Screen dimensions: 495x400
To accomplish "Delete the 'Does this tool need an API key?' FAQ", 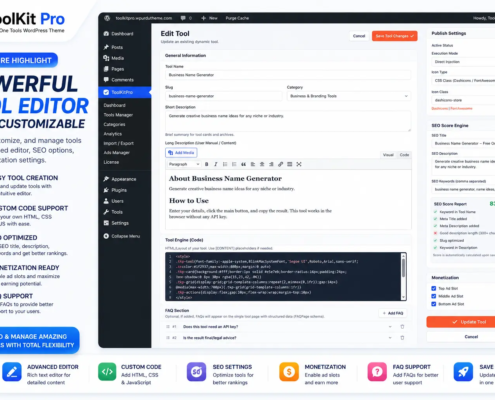I will 402,327.
